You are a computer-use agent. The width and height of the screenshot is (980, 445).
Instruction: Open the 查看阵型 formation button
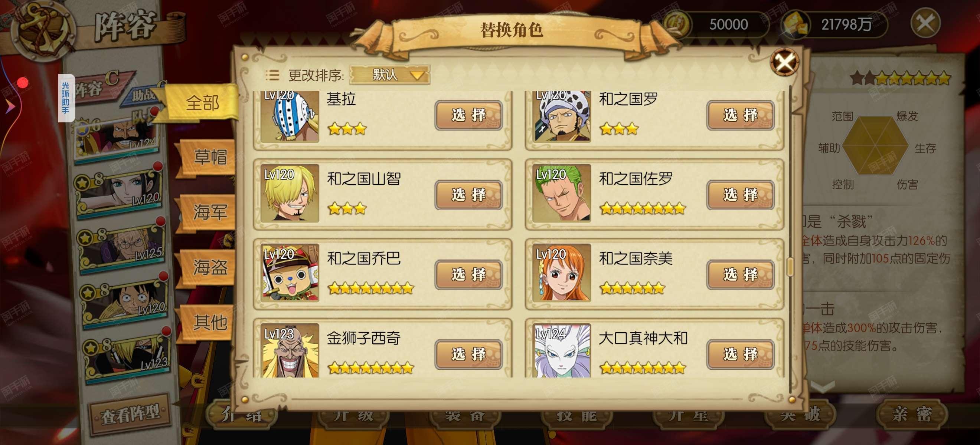coord(130,414)
